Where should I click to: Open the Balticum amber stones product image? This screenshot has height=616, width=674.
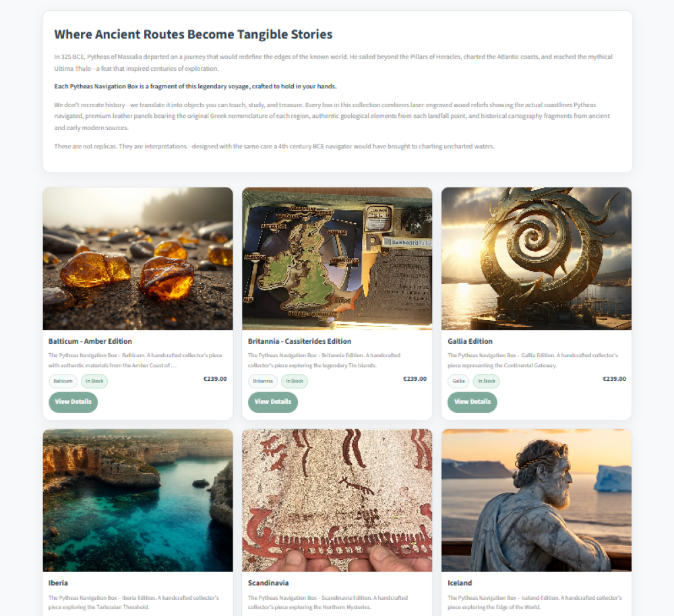138,259
